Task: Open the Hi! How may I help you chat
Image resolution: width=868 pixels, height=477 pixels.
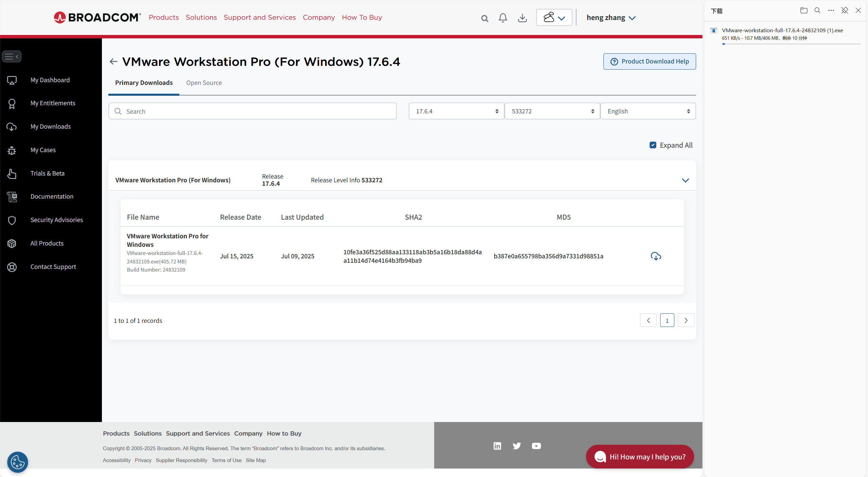Action: point(640,457)
